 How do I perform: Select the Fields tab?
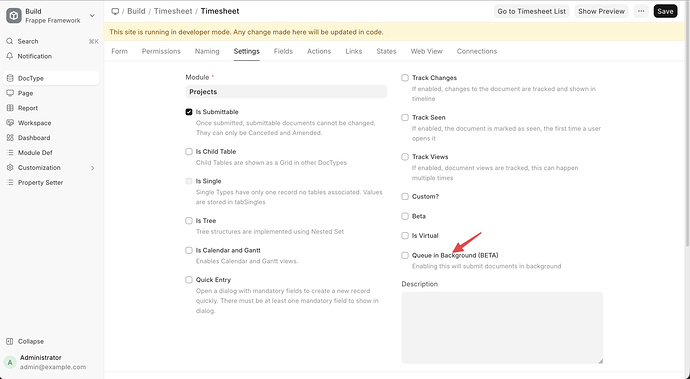tap(283, 51)
